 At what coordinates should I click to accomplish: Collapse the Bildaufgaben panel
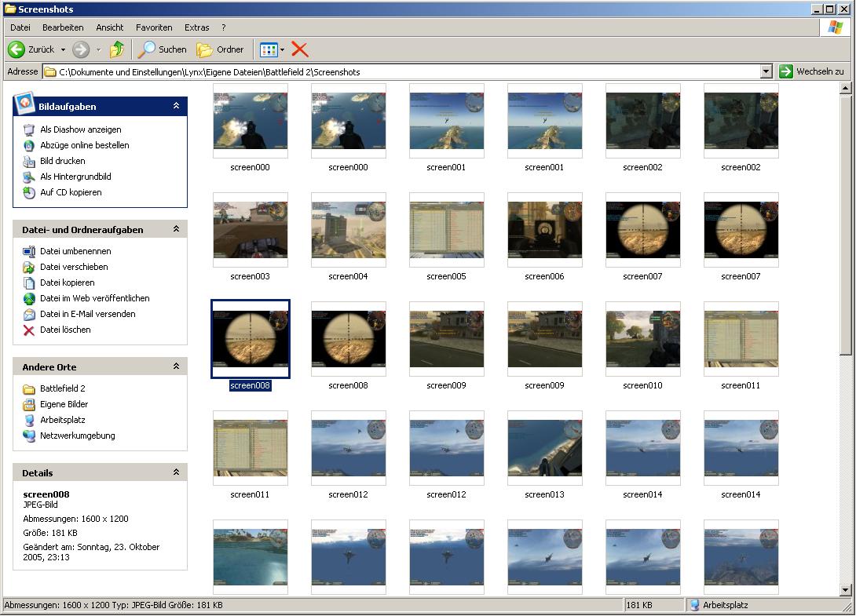(x=177, y=106)
